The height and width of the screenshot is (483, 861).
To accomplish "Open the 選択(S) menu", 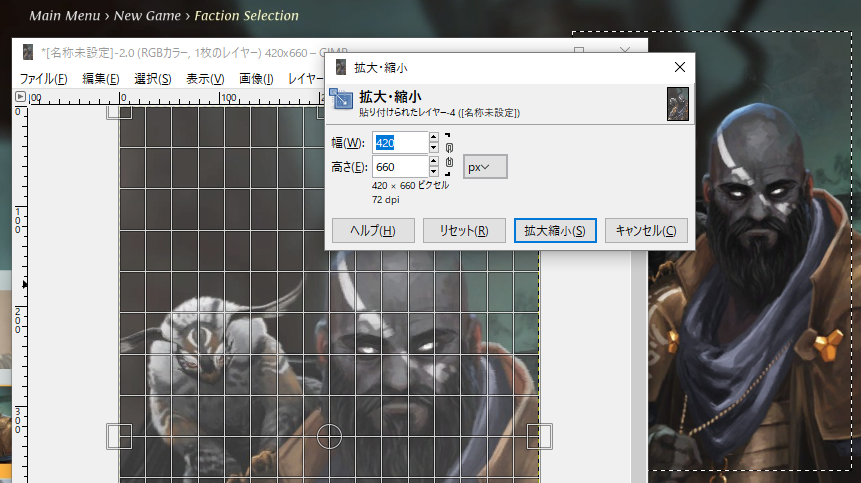I will [153, 79].
